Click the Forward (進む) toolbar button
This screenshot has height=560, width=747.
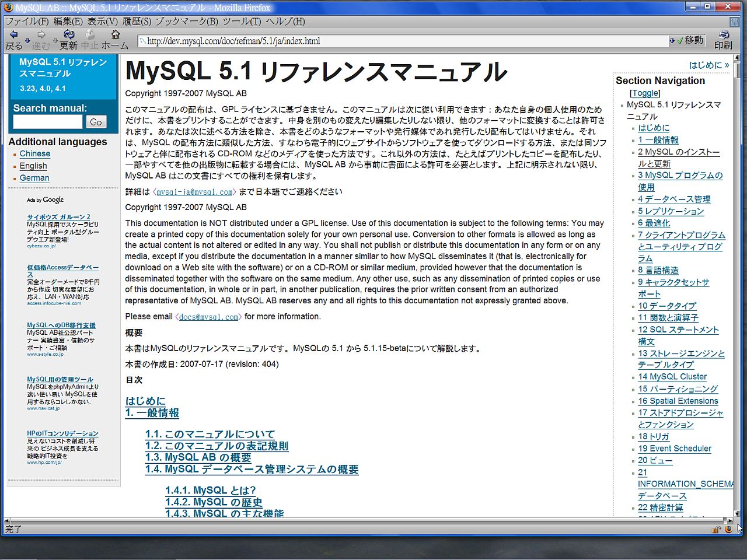(x=41, y=40)
